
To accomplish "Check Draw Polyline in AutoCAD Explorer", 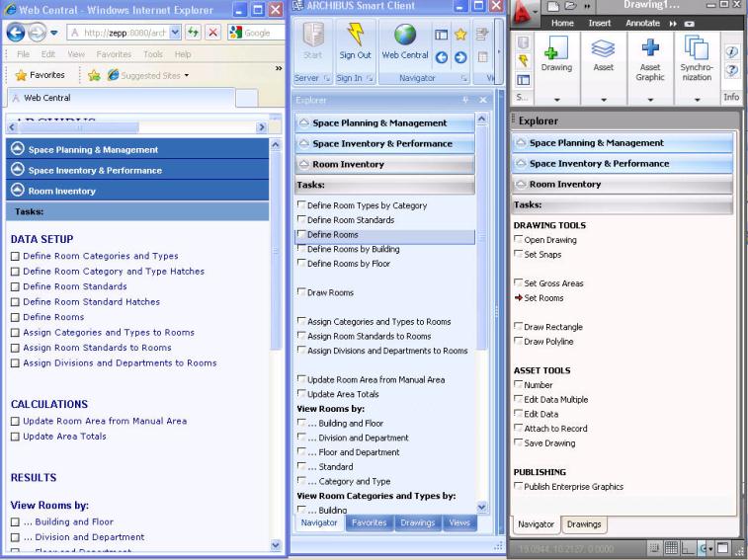I will (x=518, y=341).
